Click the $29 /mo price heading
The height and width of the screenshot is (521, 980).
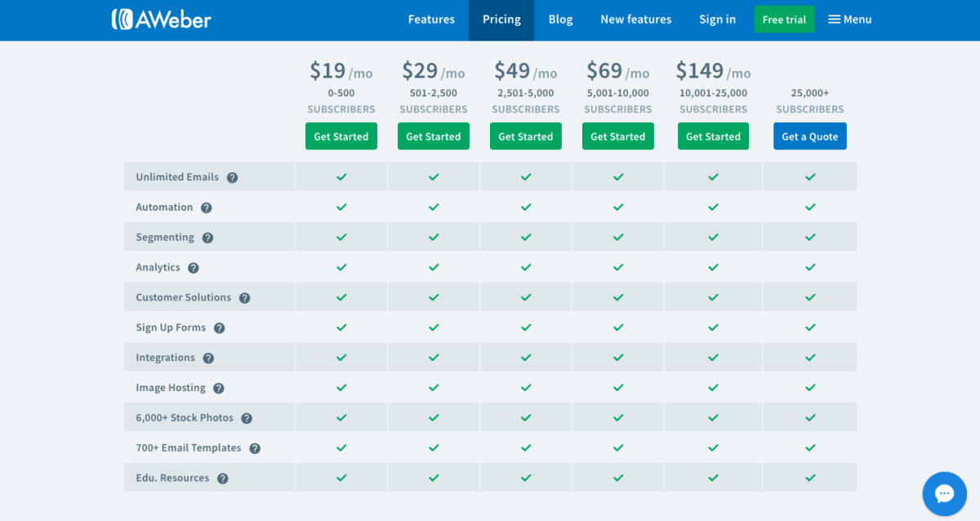coord(434,71)
